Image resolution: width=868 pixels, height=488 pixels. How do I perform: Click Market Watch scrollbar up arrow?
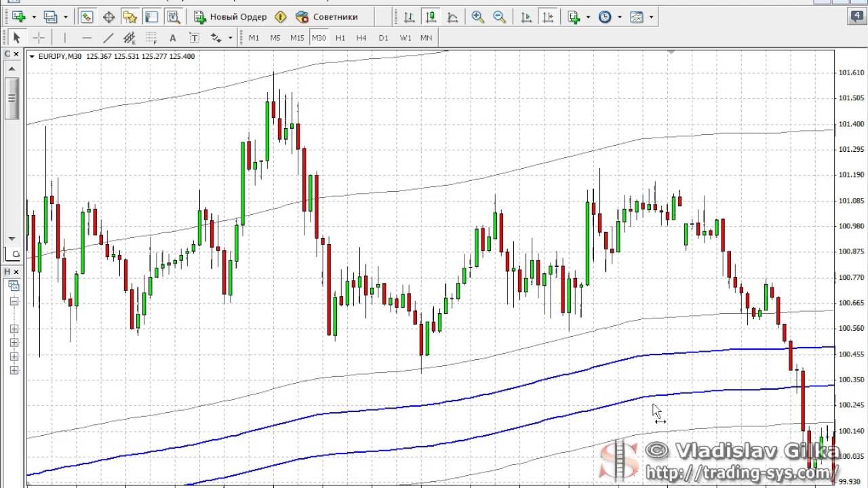pyautogui.click(x=12, y=68)
